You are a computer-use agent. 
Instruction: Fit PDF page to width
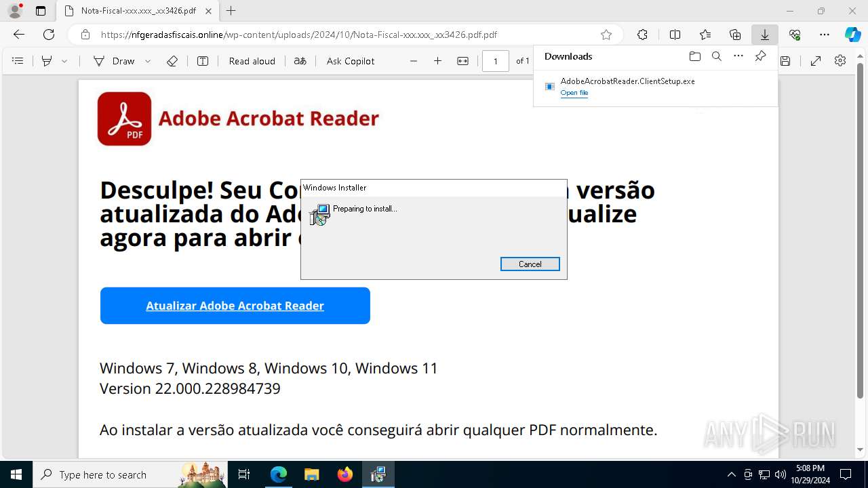[x=463, y=61]
